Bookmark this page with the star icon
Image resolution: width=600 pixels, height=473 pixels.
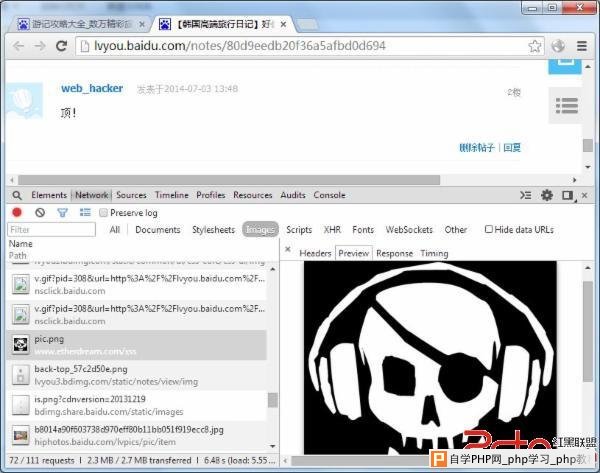click(x=535, y=46)
